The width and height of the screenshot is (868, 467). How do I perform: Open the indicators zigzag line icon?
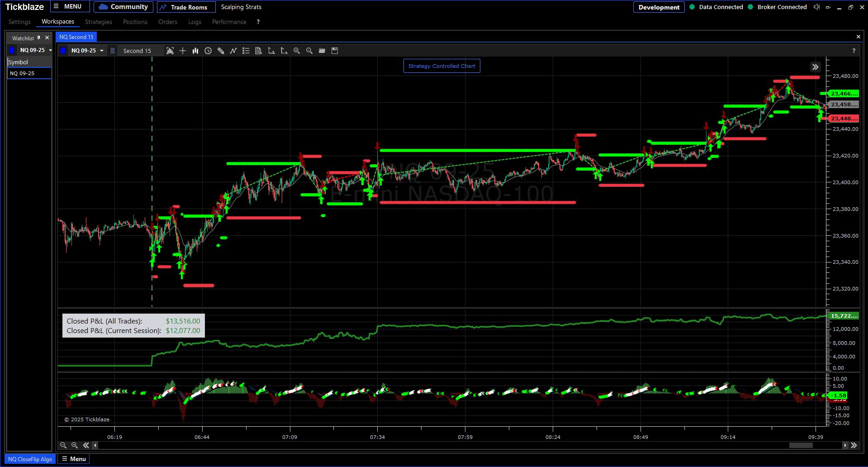pyautogui.click(x=233, y=51)
